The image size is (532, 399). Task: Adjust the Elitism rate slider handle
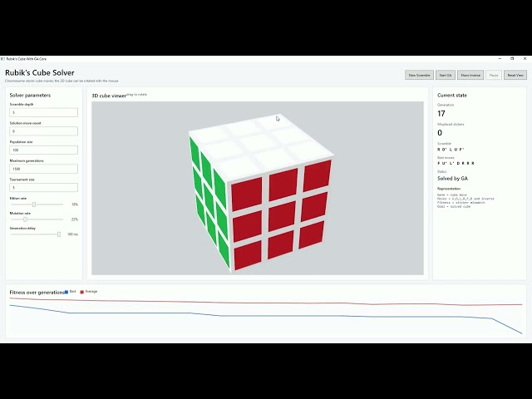34,204
